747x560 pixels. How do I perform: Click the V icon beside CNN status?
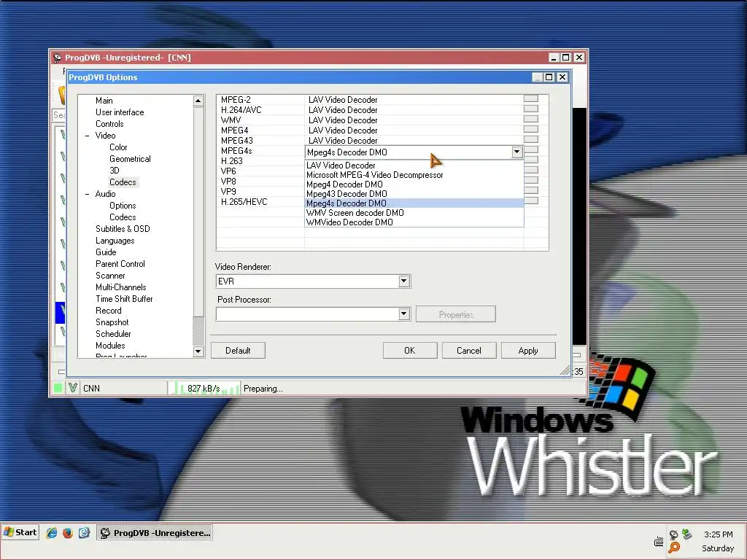[72, 388]
